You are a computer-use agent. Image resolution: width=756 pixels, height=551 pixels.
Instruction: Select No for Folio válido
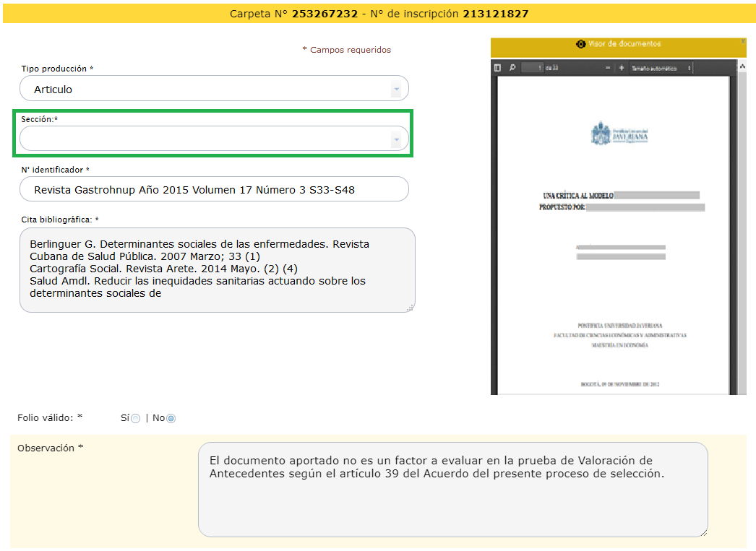pos(171,419)
